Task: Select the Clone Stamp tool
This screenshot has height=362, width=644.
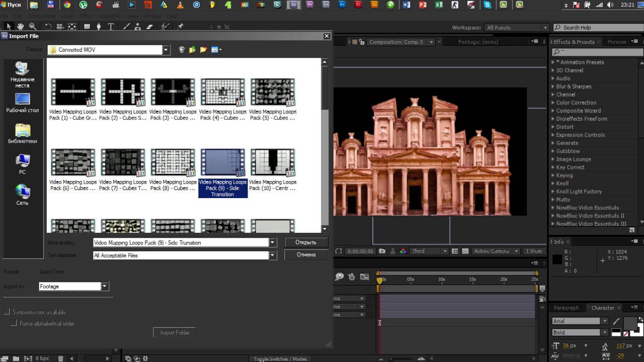Action: 138,26
